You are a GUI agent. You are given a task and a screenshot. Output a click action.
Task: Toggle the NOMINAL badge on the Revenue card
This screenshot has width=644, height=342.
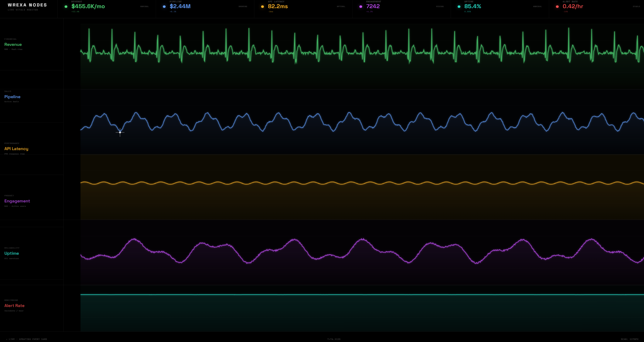click(144, 6)
